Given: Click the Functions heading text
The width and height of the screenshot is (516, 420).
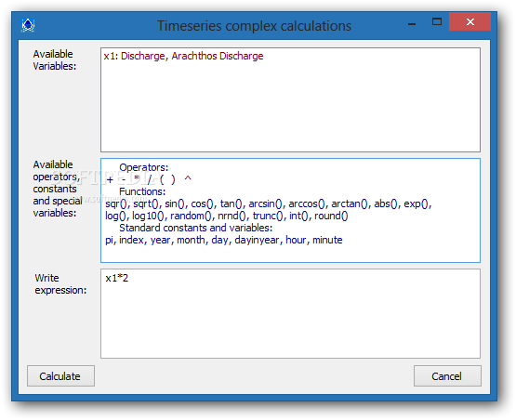Looking at the screenshot, I should point(142,191).
